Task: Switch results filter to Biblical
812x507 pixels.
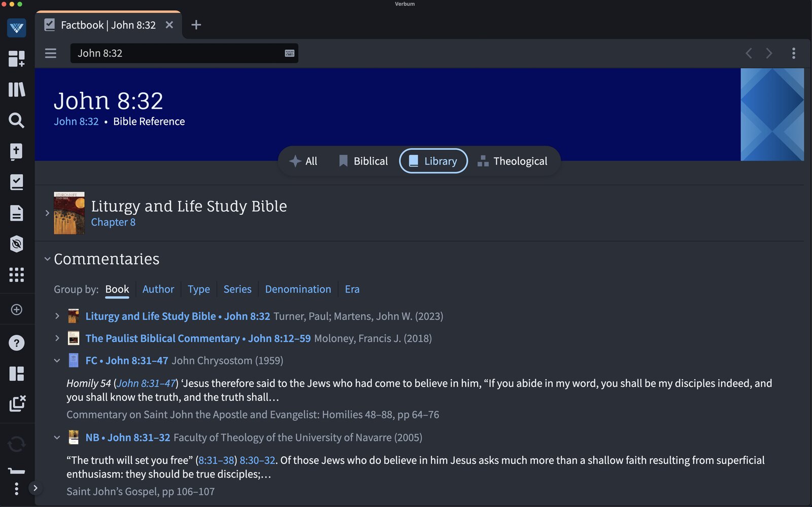Action: 362,161
